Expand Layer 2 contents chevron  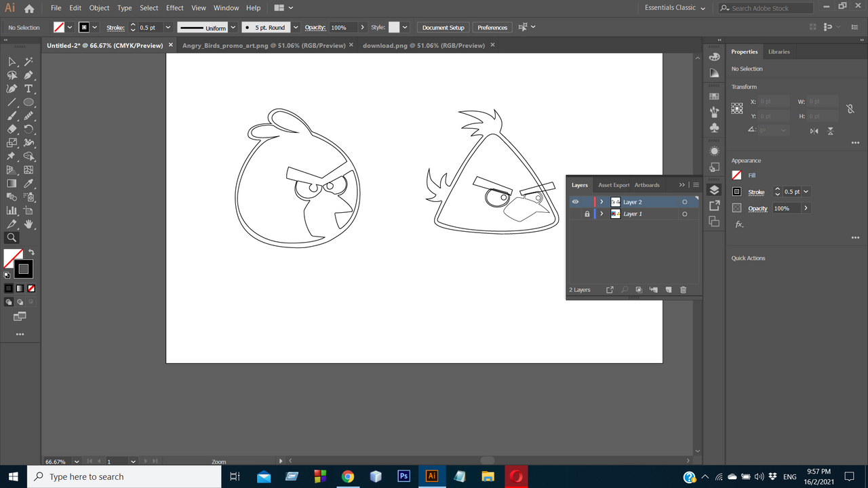click(601, 202)
